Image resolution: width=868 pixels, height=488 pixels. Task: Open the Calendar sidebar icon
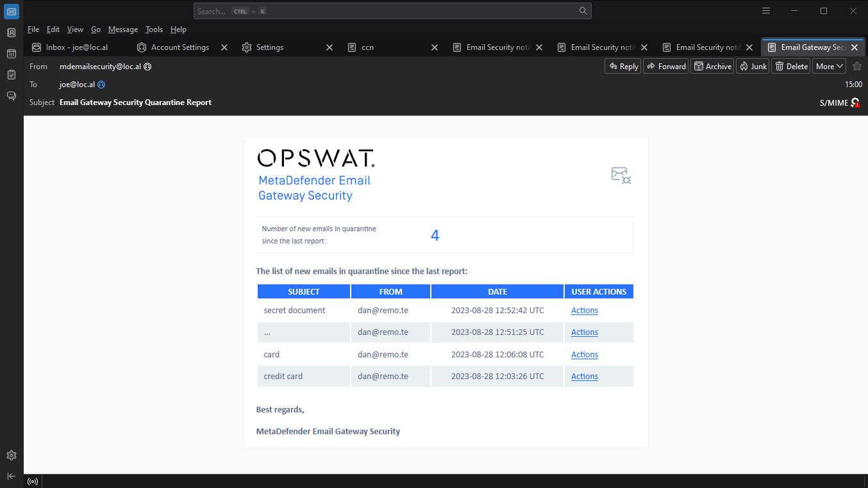tap(12, 54)
